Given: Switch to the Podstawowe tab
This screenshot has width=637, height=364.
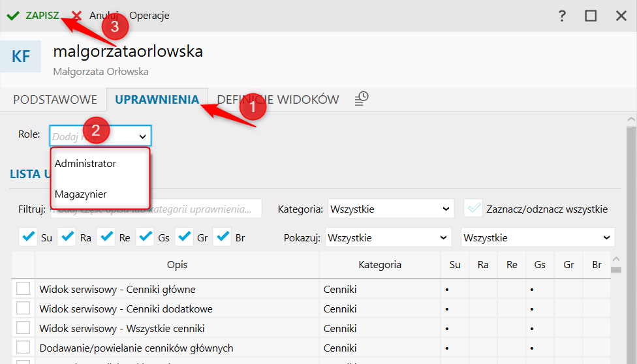Looking at the screenshot, I should 55,100.
